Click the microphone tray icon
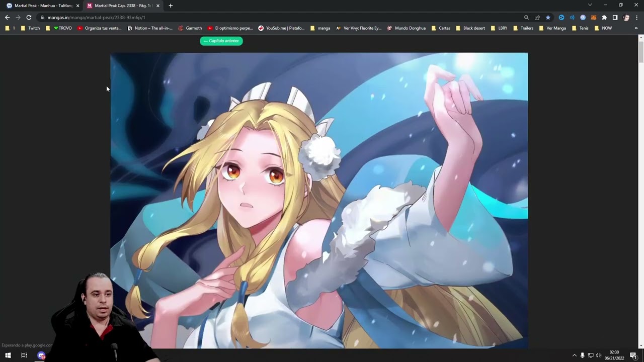Image resolution: width=644 pixels, height=362 pixels. coord(582,355)
